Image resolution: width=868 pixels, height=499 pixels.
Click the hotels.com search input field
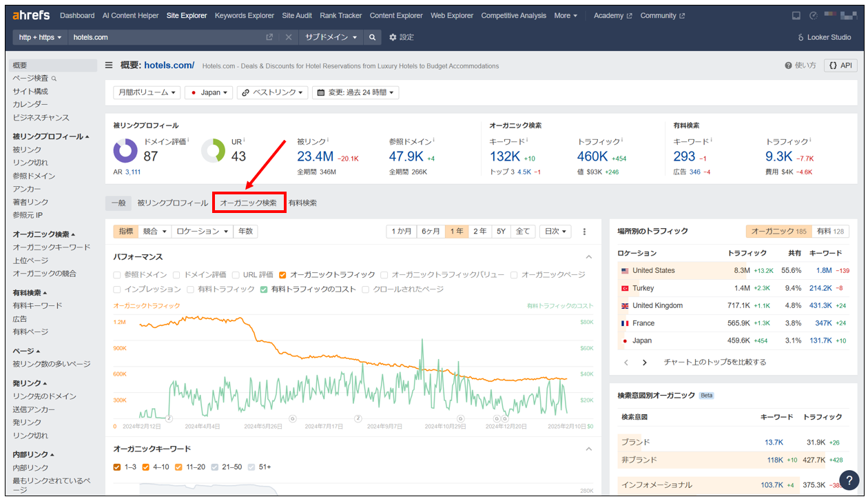click(165, 37)
